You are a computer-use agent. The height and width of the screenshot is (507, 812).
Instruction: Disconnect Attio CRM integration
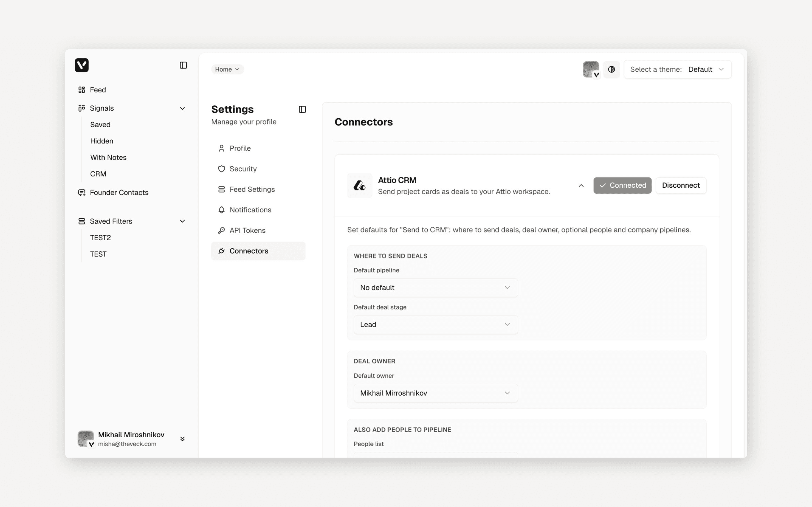(x=681, y=185)
